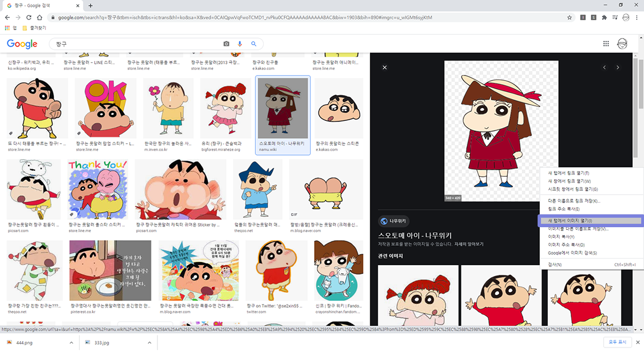The height and width of the screenshot is (352, 644).
Task: Select 새 탭에서 이미지 열기(I)
Action: point(591,220)
